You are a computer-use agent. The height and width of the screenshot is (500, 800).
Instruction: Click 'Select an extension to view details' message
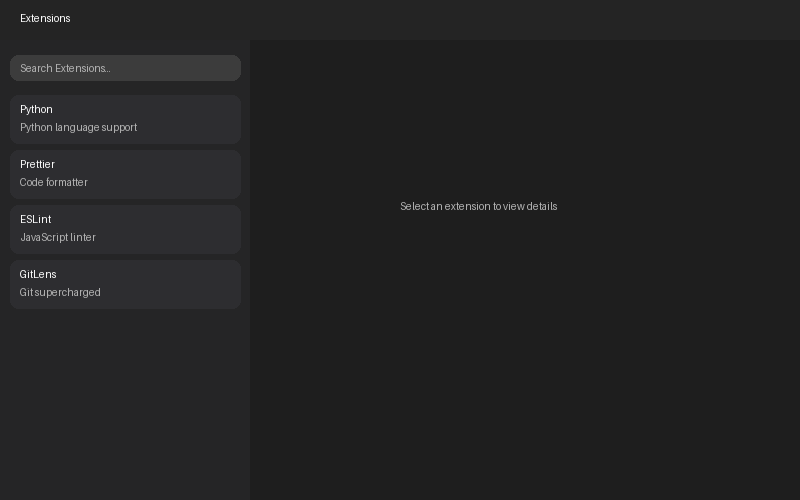tap(478, 207)
